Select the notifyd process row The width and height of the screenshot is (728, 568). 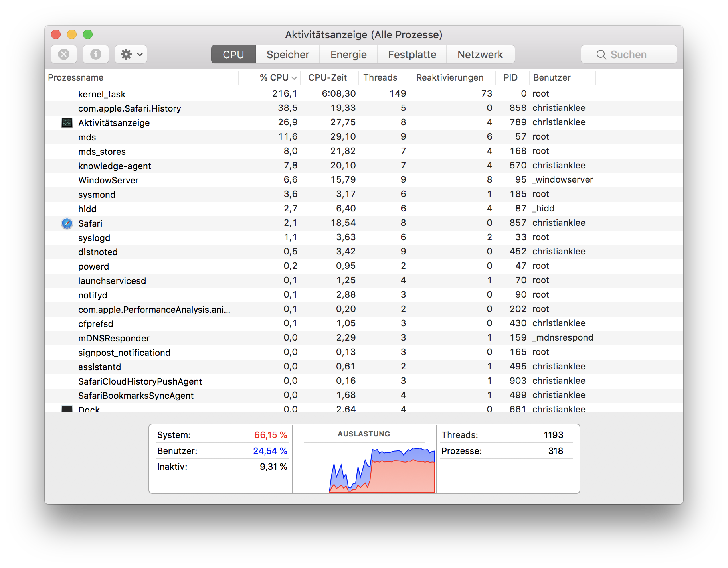coord(364,295)
